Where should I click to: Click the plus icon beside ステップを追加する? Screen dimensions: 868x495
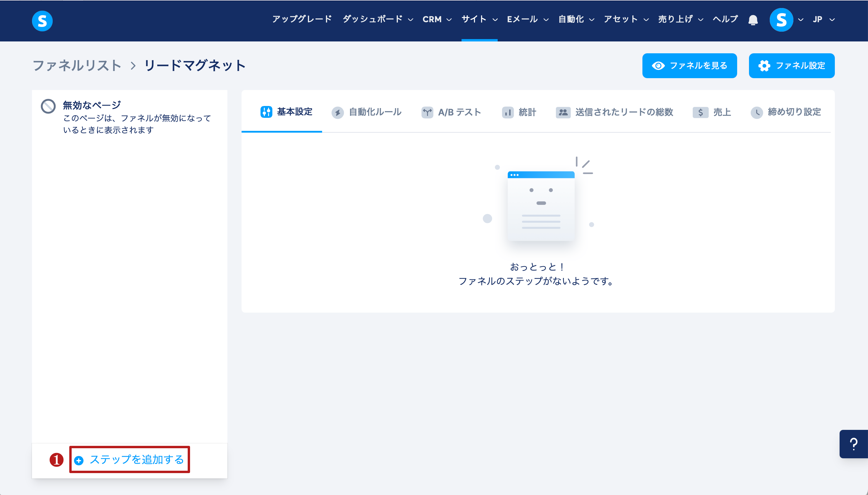click(x=79, y=460)
